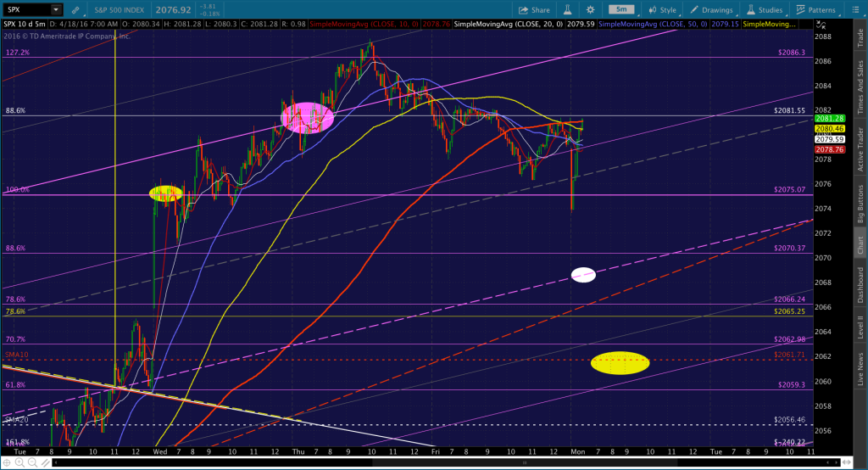Click the $2070.37 level label
Screen dimensions: 868x470
(x=790, y=249)
